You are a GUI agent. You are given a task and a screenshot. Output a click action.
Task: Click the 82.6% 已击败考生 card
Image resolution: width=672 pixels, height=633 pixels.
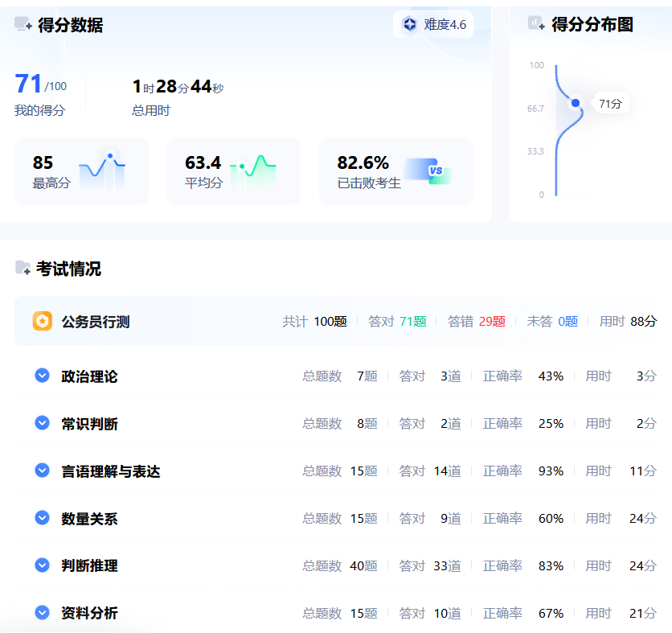(x=395, y=171)
